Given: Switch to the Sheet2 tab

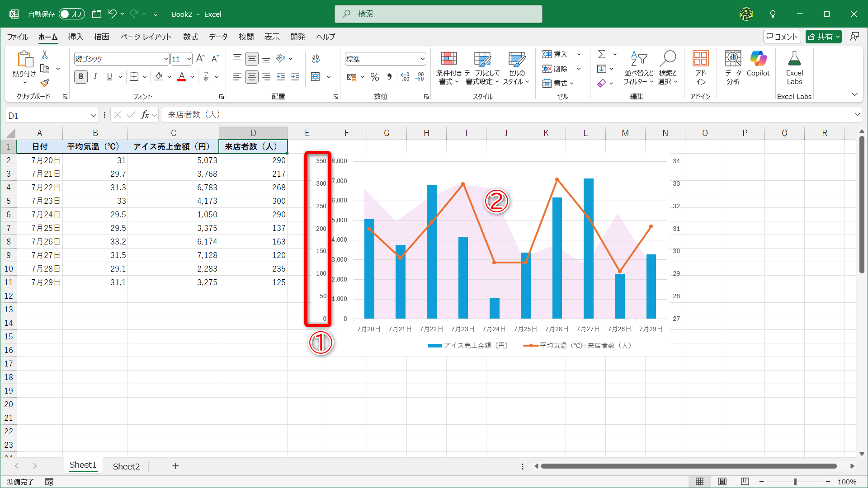Looking at the screenshot, I should click(x=126, y=466).
